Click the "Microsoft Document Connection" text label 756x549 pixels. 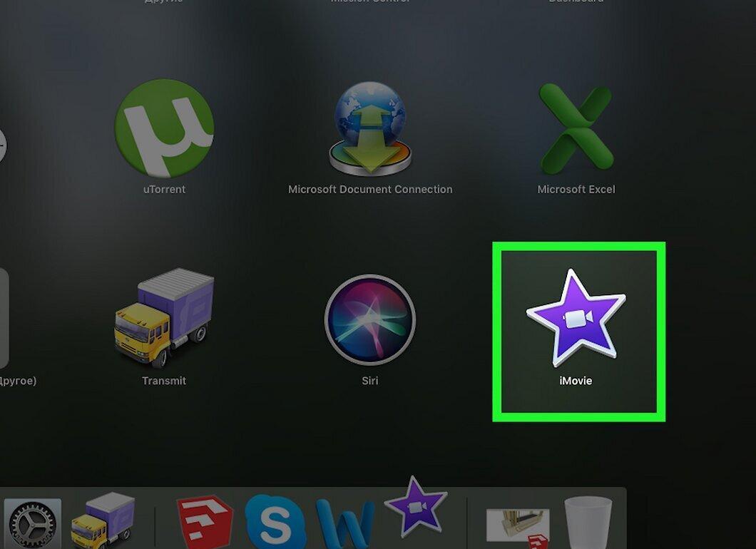(370, 190)
